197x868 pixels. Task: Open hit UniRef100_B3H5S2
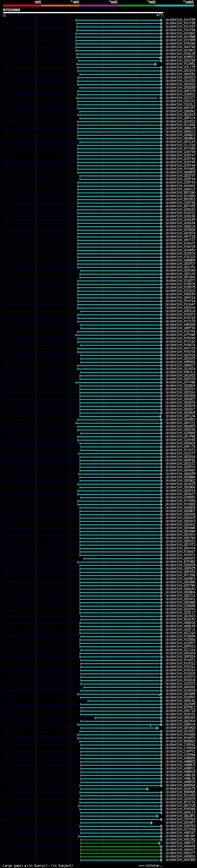[180, 57]
